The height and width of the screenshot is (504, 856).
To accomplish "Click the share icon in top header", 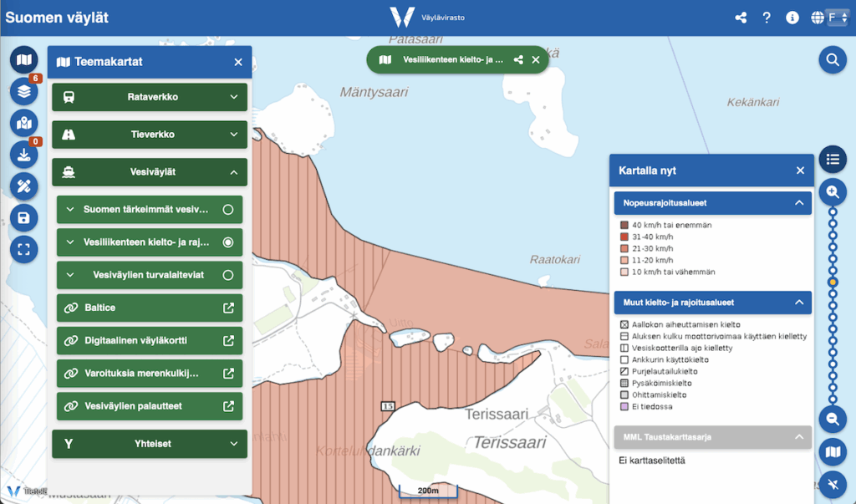I will click(741, 18).
